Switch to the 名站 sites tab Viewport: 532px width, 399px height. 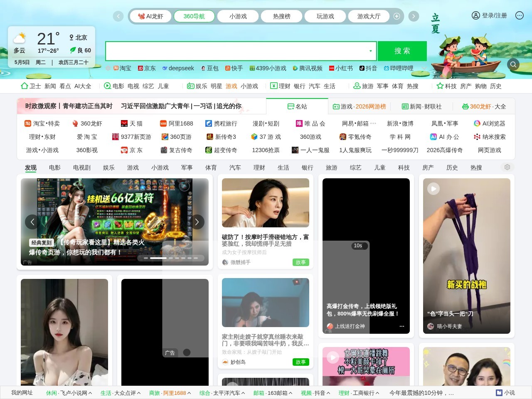(x=297, y=106)
